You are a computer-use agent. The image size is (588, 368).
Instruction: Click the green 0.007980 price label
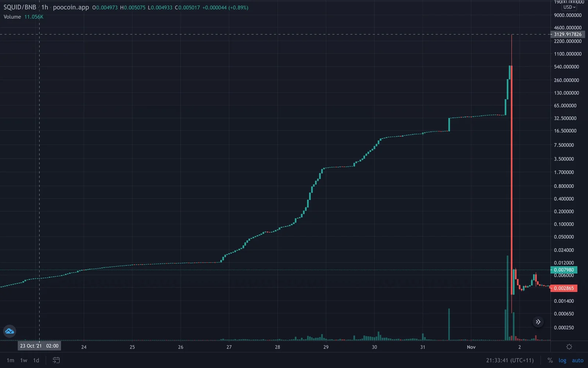[x=564, y=270]
